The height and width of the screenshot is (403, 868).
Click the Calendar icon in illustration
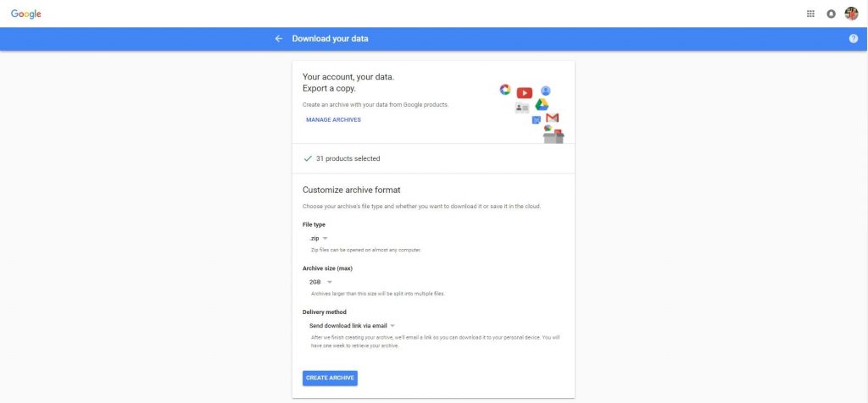(536, 120)
